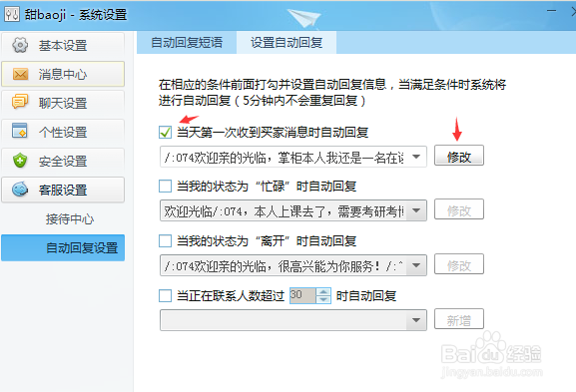Screen dimensions: 576x392
Task: Click the contact count field showing 30
Action: click(302, 295)
